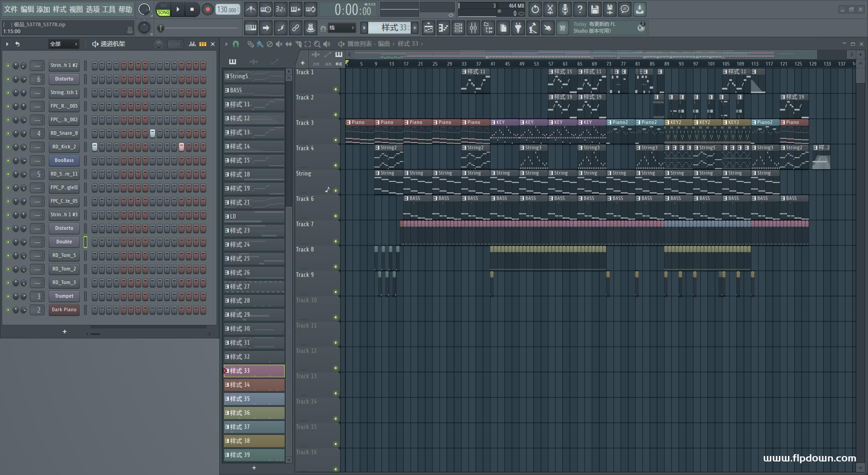Open the playlist options menu arrow
Screen dimensions: 868x475
226,44
